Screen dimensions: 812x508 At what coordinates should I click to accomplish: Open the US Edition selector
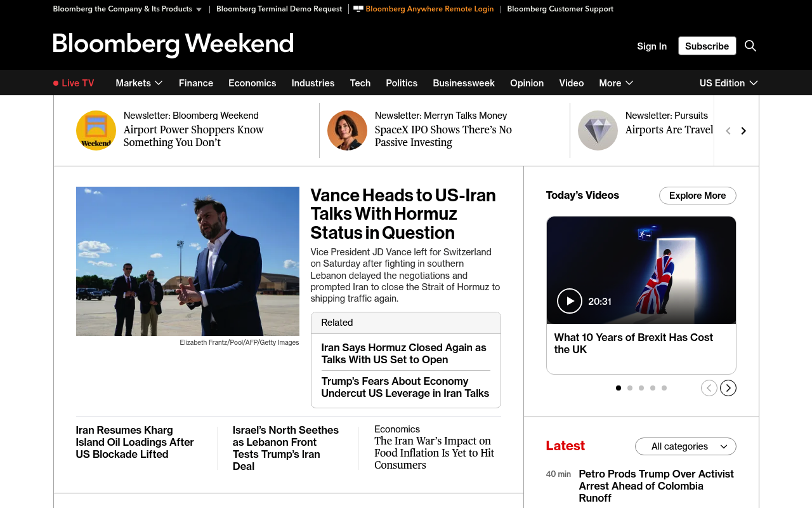click(x=729, y=83)
